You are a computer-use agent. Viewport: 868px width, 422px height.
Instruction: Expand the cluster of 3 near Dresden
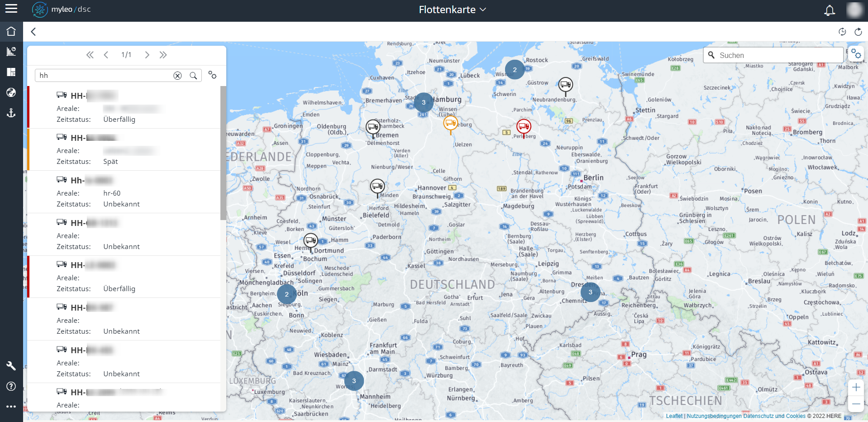point(590,292)
